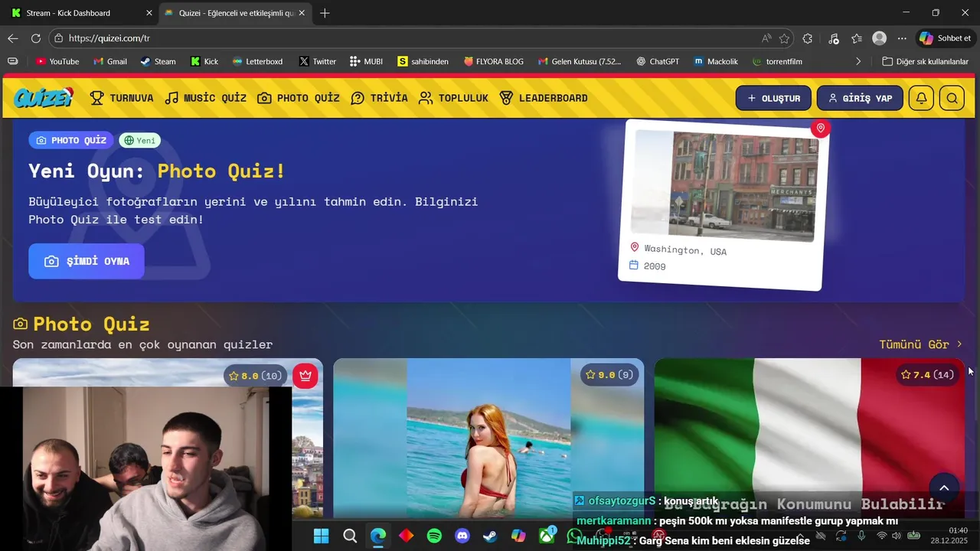980x551 pixels.
Task: Open Discord from the taskbar
Action: tap(462, 536)
